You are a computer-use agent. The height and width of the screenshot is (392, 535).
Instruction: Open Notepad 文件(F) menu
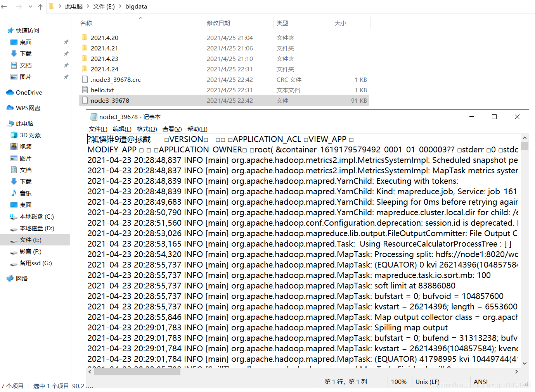(x=98, y=129)
